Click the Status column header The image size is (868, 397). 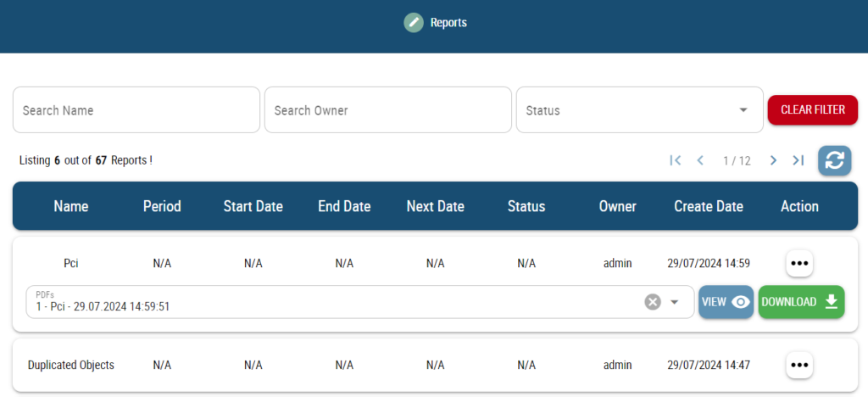526,206
